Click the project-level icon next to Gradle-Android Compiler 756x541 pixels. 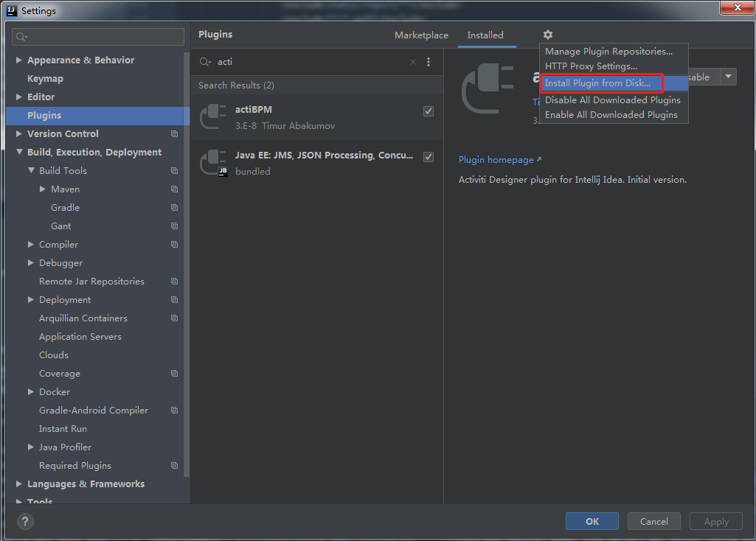(x=175, y=411)
